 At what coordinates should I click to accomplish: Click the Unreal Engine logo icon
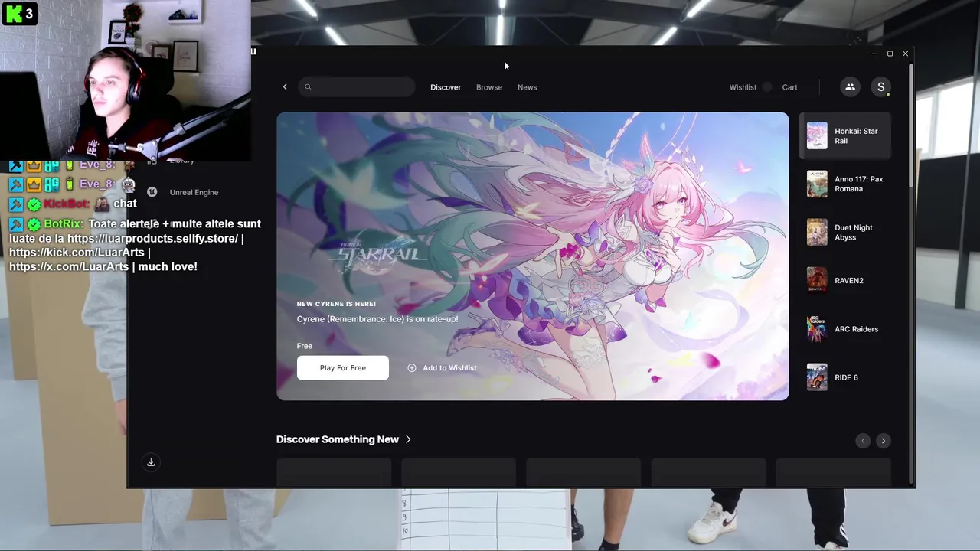pos(152,192)
